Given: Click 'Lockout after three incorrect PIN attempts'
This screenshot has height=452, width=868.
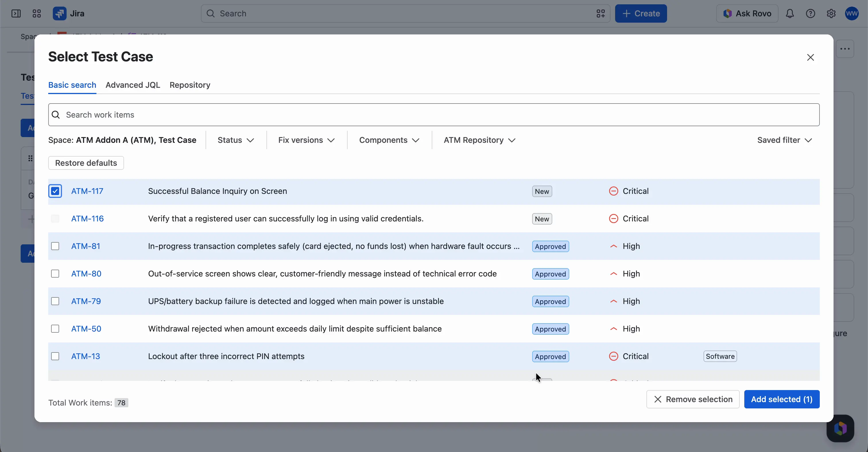Looking at the screenshot, I should pos(226,356).
